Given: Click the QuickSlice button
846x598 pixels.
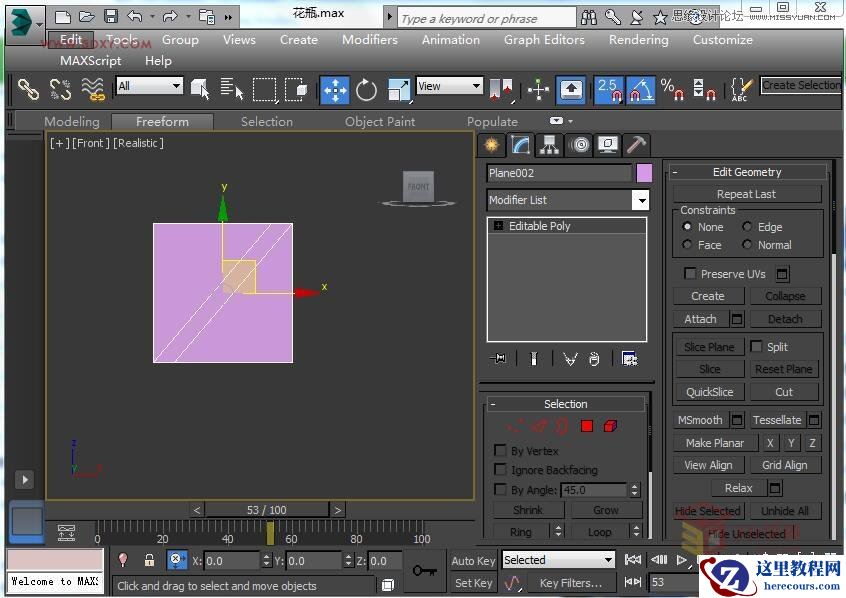Looking at the screenshot, I should (709, 392).
